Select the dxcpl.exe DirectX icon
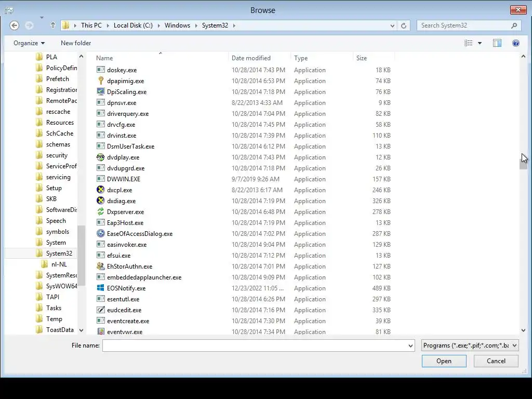The image size is (532, 399). pyautogui.click(x=100, y=190)
